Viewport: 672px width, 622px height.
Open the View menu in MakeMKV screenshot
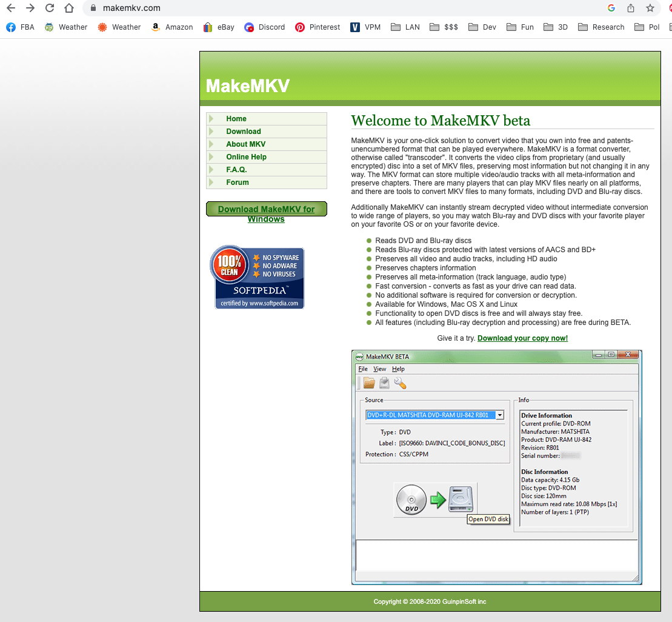[x=379, y=369]
